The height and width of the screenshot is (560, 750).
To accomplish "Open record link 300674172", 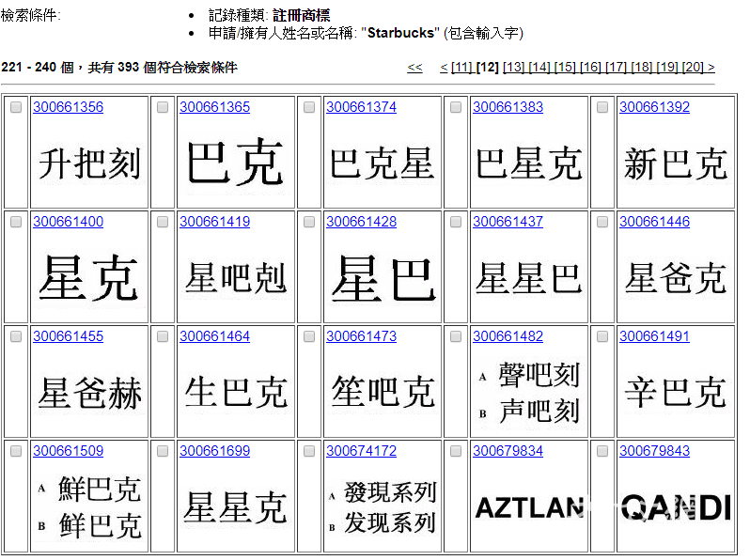I will pos(361,451).
